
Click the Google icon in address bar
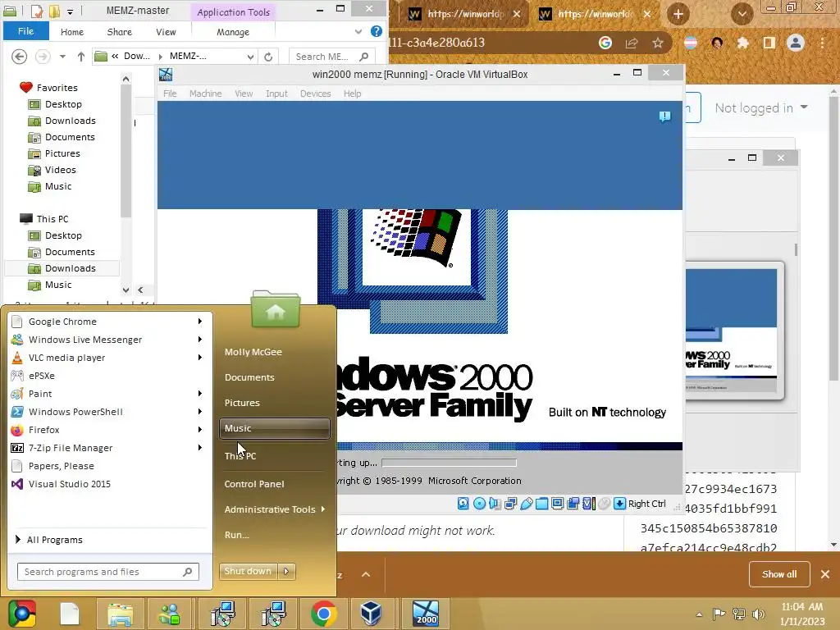coord(605,43)
